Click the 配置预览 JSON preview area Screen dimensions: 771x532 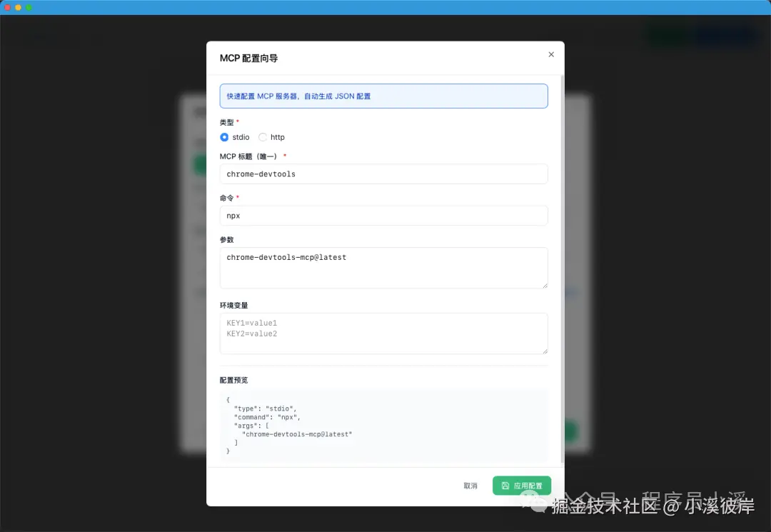[384, 421]
